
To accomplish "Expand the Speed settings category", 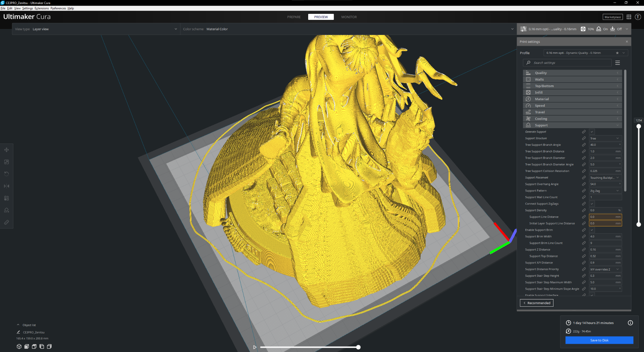I will (572, 105).
